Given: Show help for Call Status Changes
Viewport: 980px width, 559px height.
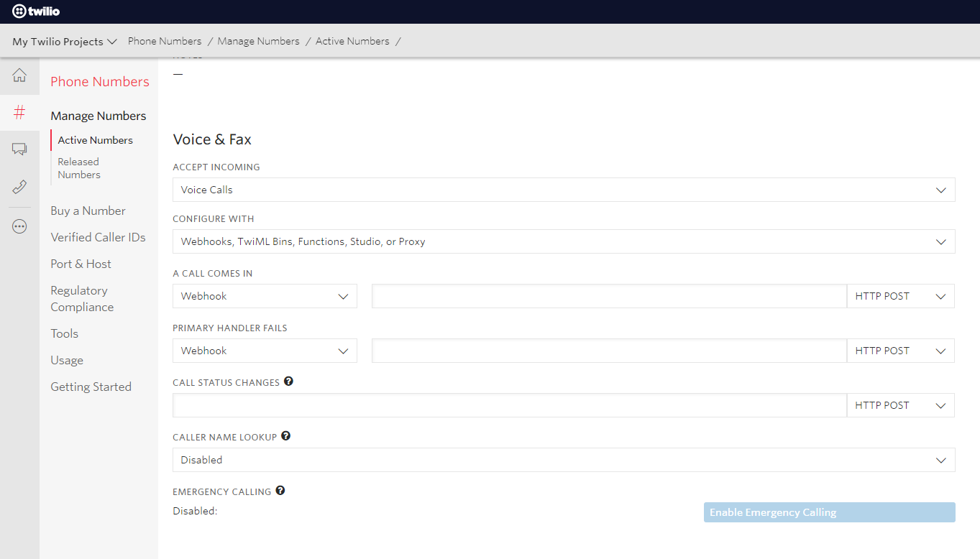Looking at the screenshot, I should (288, 382).
